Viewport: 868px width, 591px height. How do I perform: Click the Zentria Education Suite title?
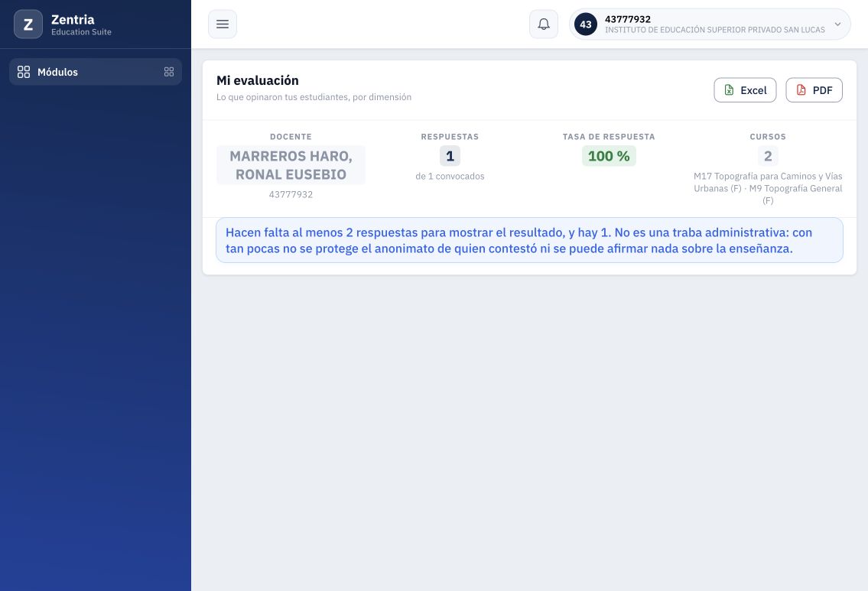81,24
